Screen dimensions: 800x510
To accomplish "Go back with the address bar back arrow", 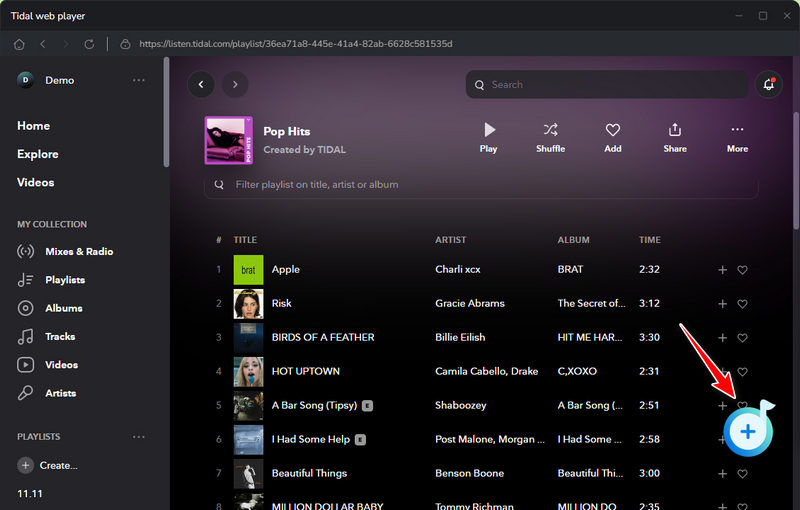I will 43,44.
